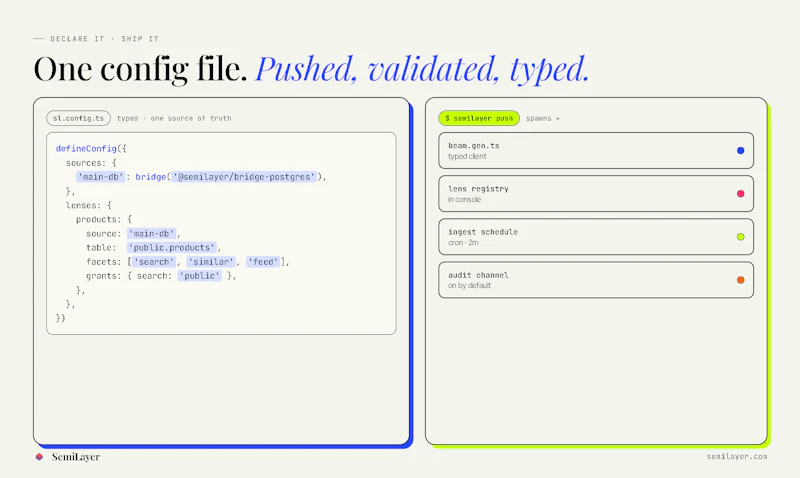Click the 'public.products' table string
The height and width of the screenshot is (478, 800).
[x=172, y=247]
